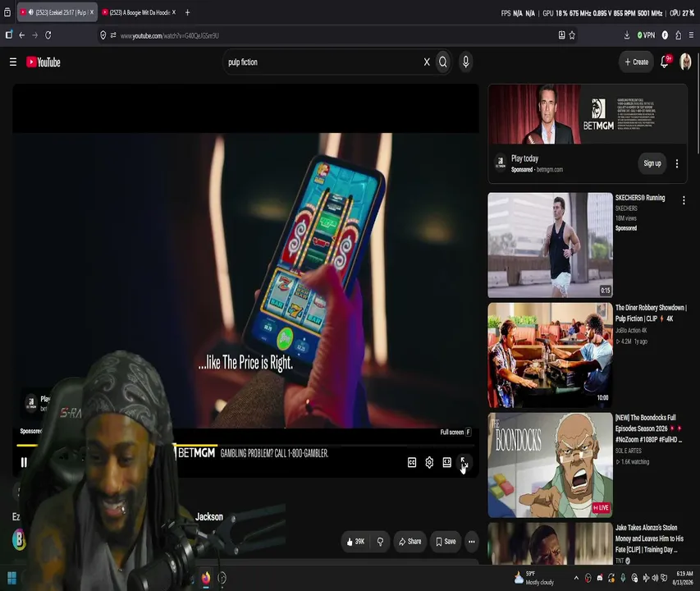Image resolution: width=700 pixels, height=591 pixels.
Task: Switch to the Ezekiel 25:17 Pulp tab
Action: [57, 12]
